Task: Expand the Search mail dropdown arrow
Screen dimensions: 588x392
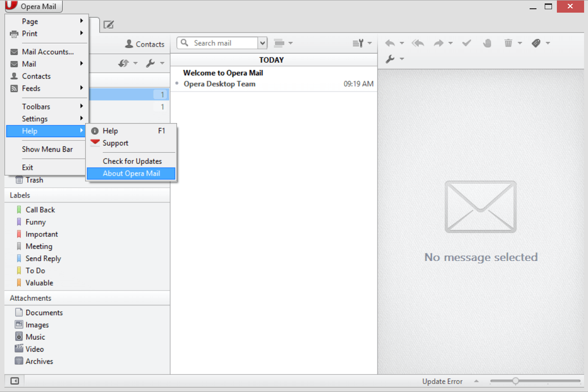Action: (x=263, y=43)
